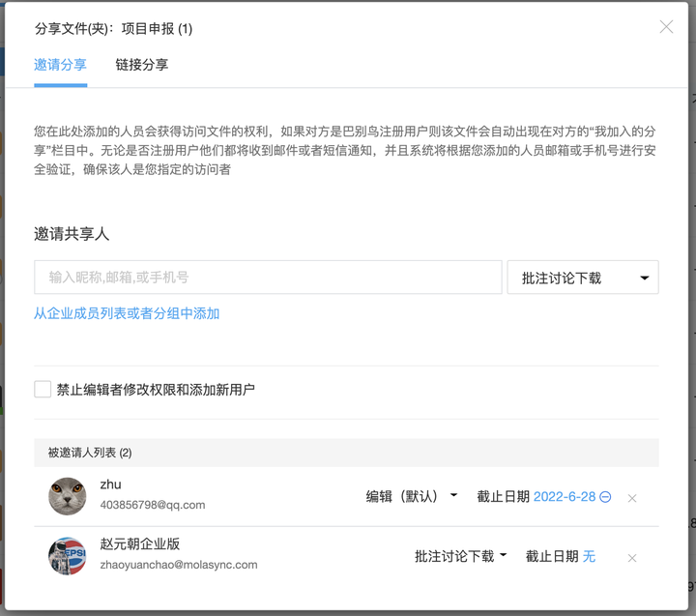Focus the nickname, email or phone input field
Viewport: 696px width, 616px height.
pos(268,278)
